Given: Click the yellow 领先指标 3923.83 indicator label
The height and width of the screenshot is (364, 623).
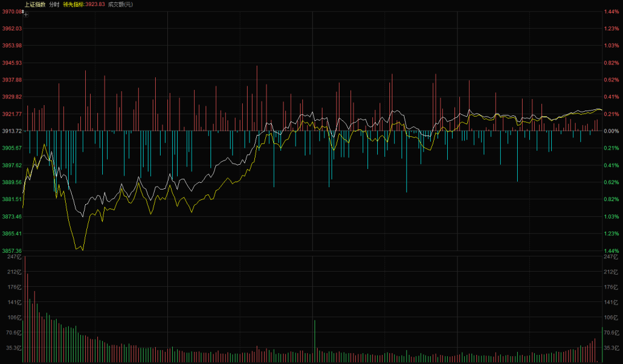Looking at the screenshot, I should (x=84, y=4).
